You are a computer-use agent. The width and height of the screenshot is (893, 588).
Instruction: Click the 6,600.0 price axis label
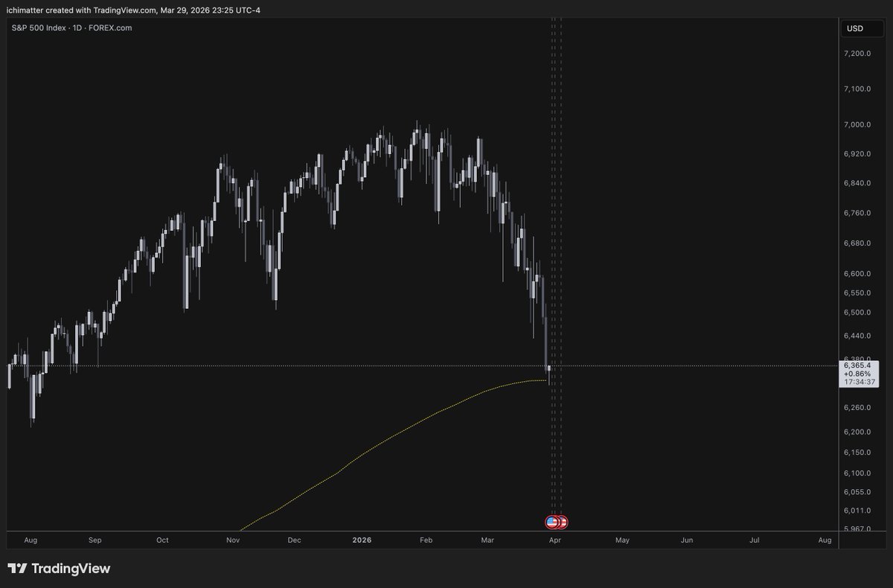(x=858, y=273)
